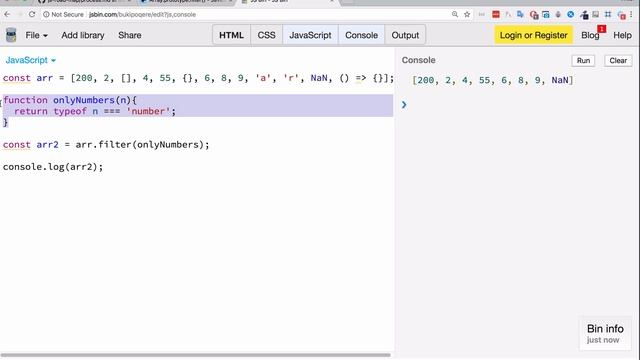Screen dimensions: 640x360
Task: Open the Chrome three-dot menu
Action: click(x=631, y=14)
